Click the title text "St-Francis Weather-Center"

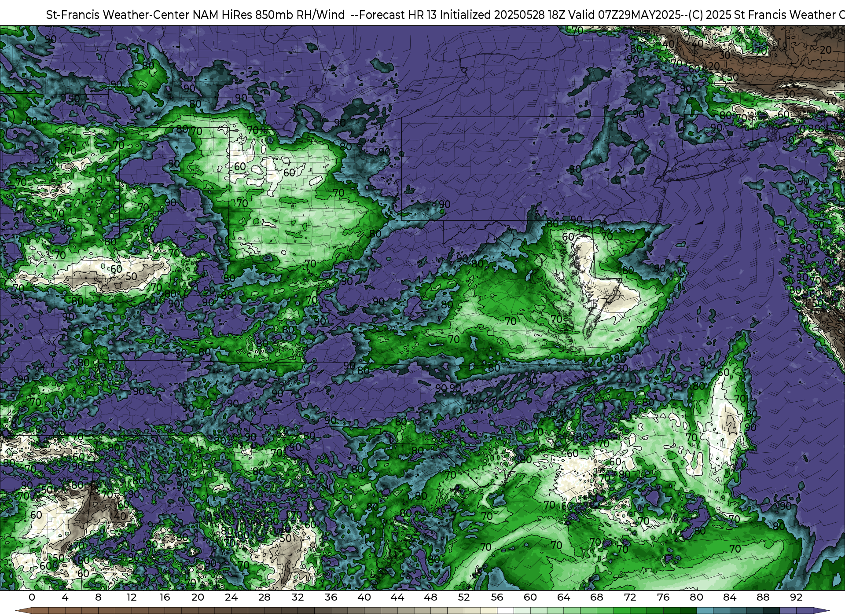pyautogui.click(x=118, y=15)
